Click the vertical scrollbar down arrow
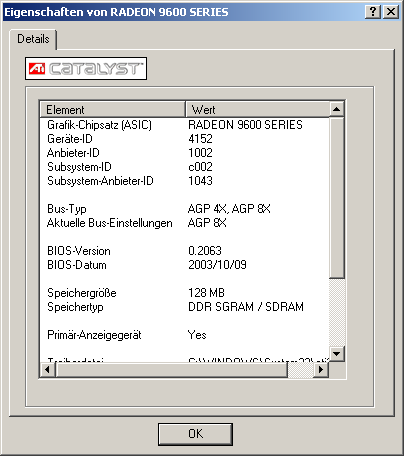 point(337,354)
